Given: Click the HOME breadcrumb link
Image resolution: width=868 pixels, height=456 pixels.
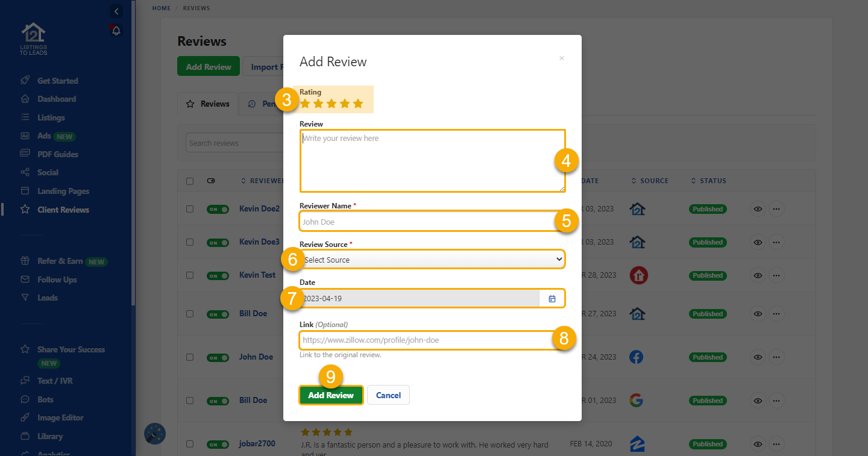Looking at the screenshot, I should [x=161, y=8].
